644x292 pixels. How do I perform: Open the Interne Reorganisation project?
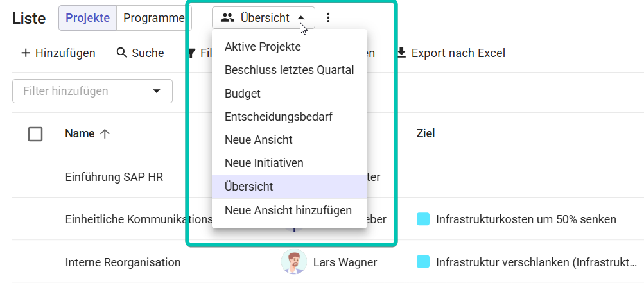coord(123,262)
